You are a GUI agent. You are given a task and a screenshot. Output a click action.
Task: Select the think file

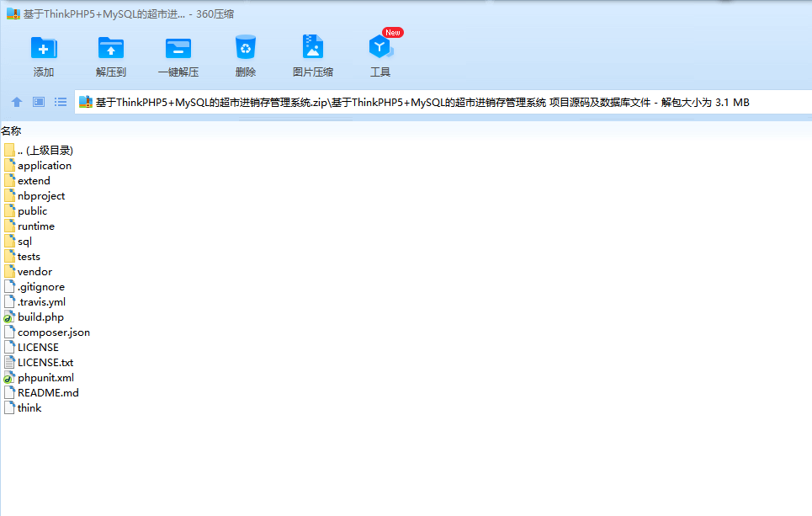(22, 408)
